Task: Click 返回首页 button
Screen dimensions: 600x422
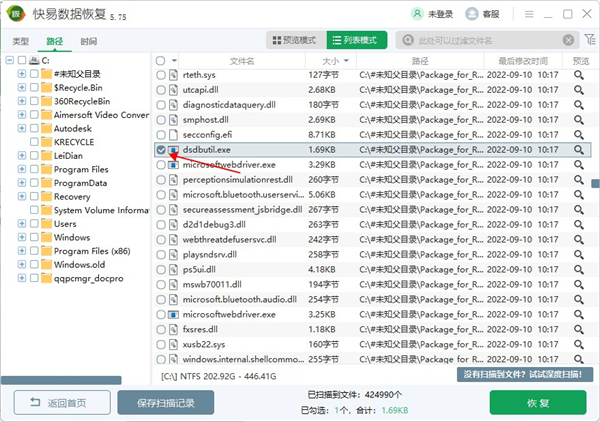Action: coord(62,402)
